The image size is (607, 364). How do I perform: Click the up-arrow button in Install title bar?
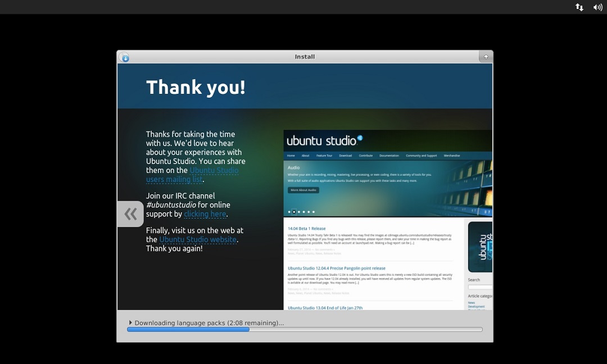pos(486,57)
